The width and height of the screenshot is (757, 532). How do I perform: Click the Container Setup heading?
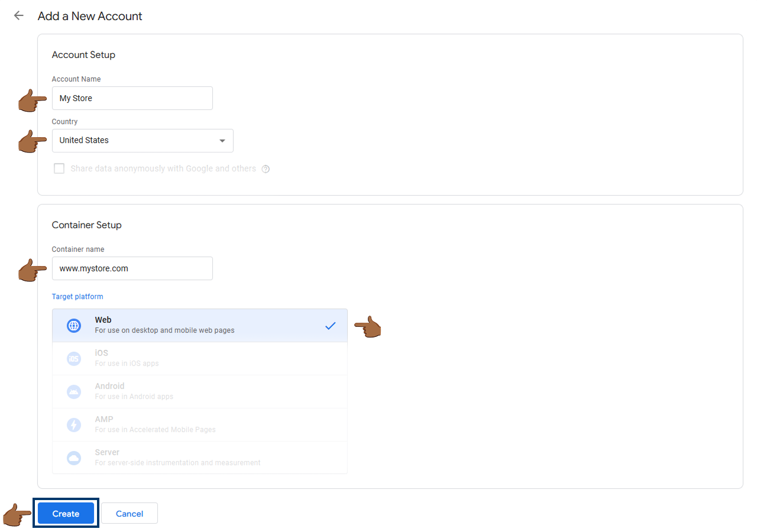point(86,225)
